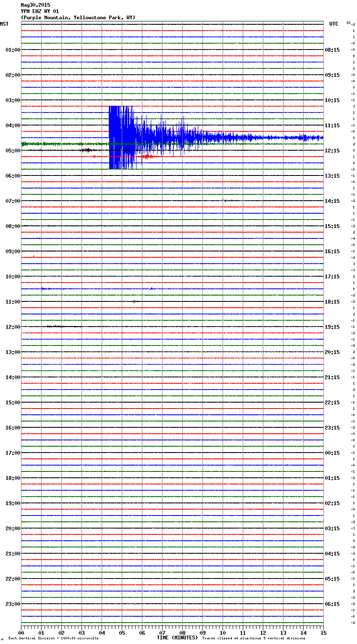Click the 11:15 UTC time label

332,126
